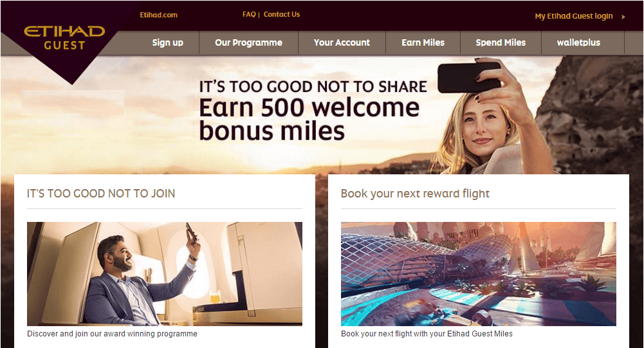Screen dimensions: 644x348
Task: Open the Spend Miles menu
Action: point(501,42)
